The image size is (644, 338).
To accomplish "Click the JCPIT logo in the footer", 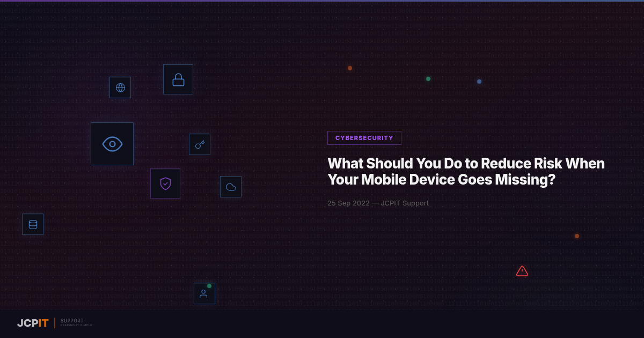I will [x=33, y=323].
